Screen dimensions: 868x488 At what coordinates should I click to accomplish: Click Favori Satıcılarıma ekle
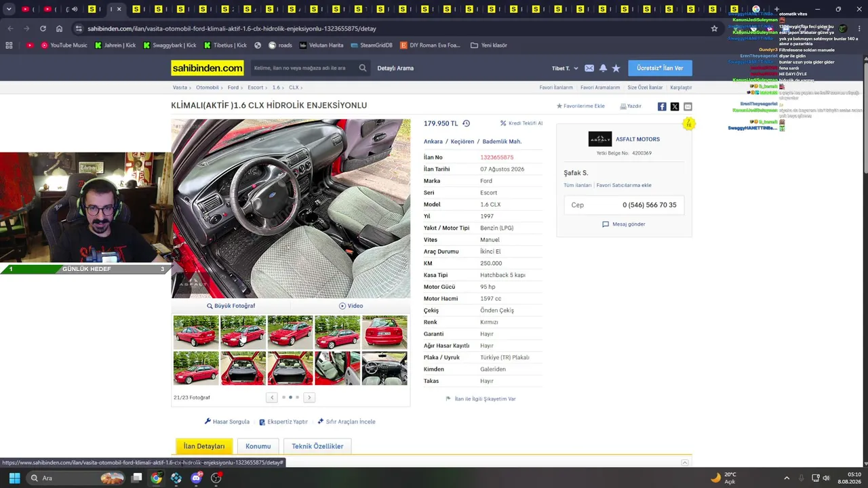point(624,185)
